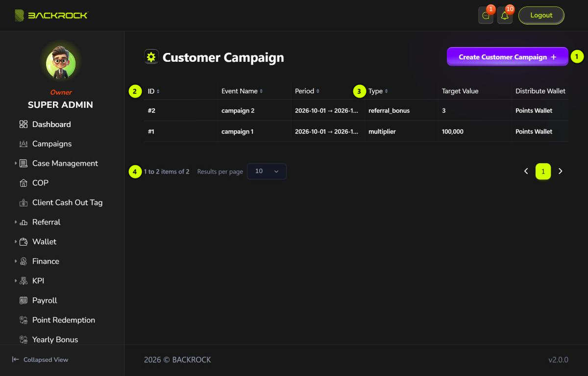
Task: Open Point Redemption in the sidebar
Action: coord(64,321)
